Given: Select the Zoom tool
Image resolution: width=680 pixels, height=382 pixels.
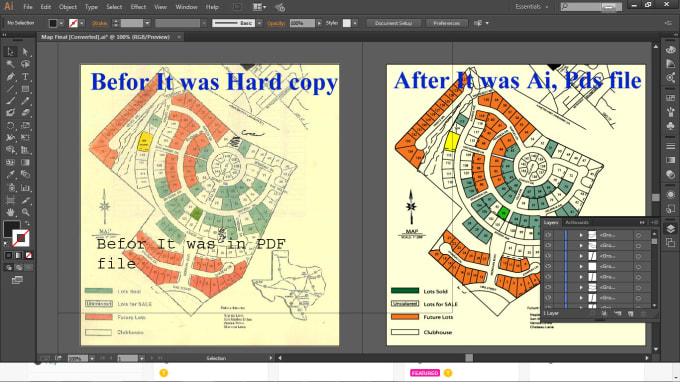Looking at the screenshot, I should tap(26, 212).
